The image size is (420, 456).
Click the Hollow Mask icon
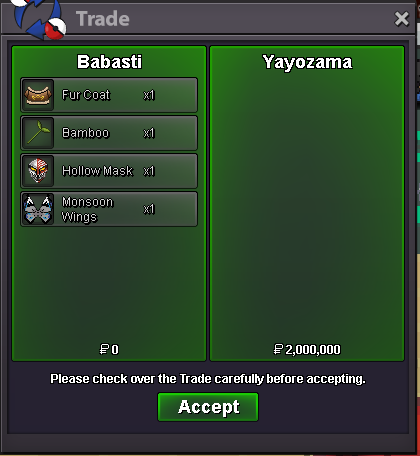[38, 171]
